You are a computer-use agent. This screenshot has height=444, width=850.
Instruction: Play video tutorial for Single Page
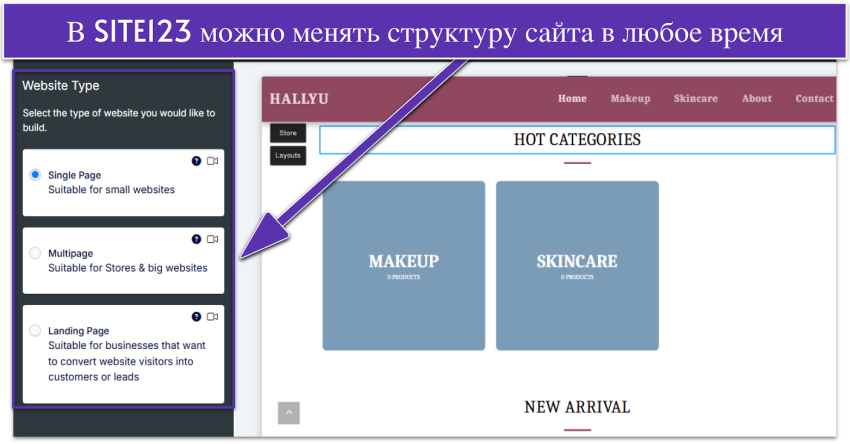(212, 161)
